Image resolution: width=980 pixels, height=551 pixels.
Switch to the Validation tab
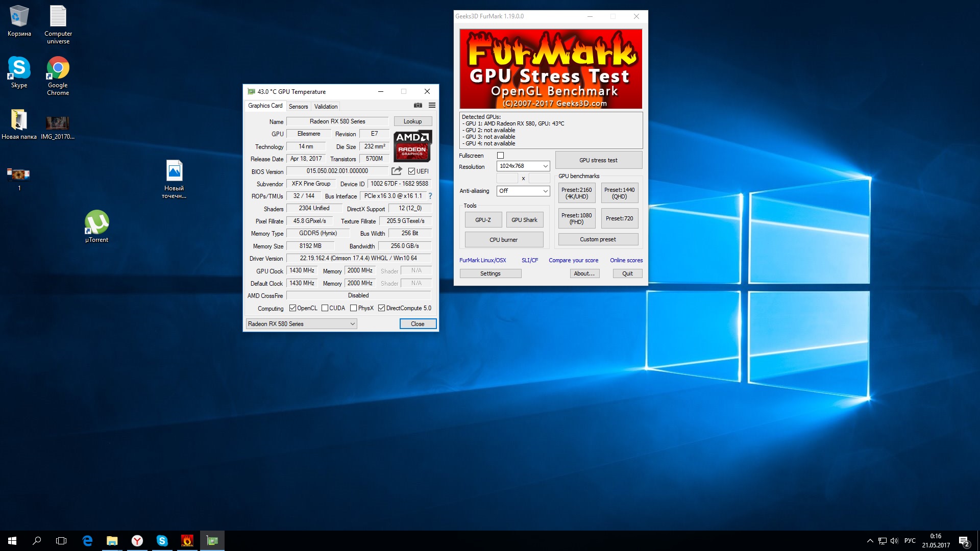326,107
